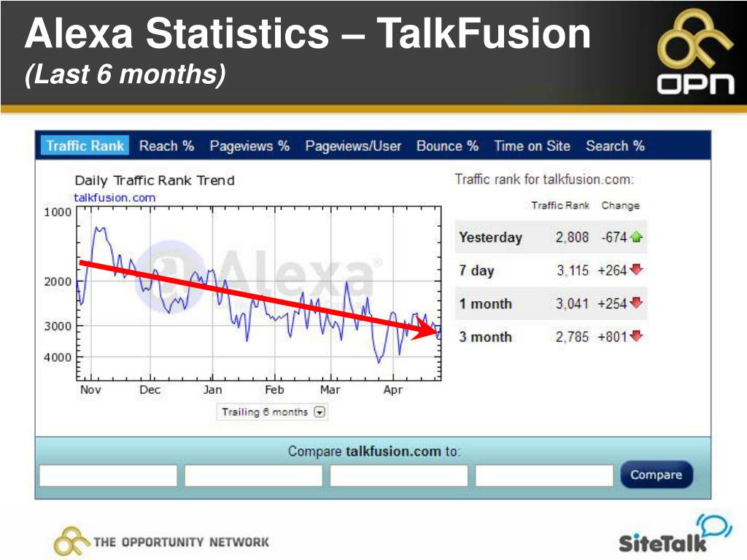Click the Daily Traffic Rank Trend title
This screenshot has width=747, height=560.
point(155,181)
